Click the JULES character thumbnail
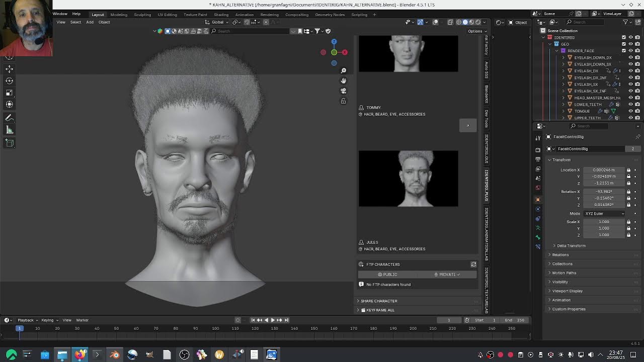644x362 pixels. (408, 178)
